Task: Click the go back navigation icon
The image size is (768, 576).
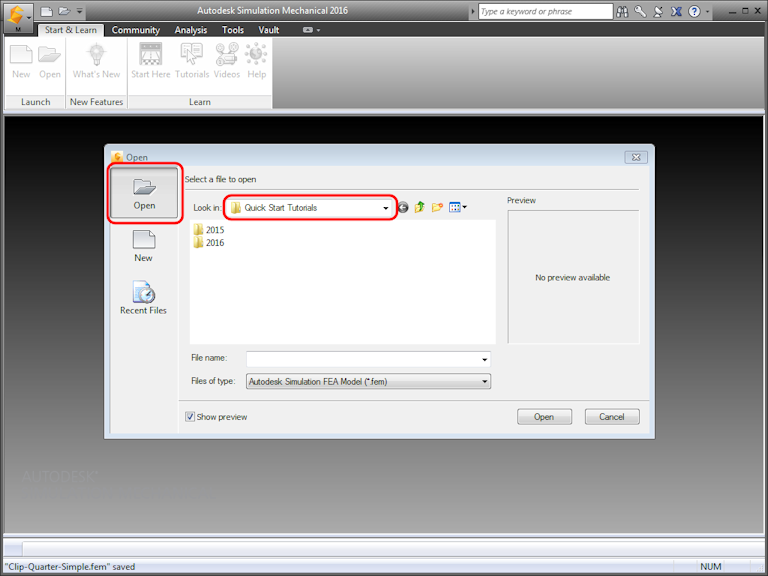Action: click(x=403, y=208)
